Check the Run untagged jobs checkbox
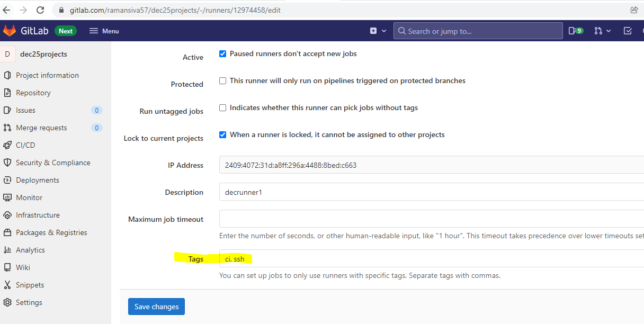Viewport: 644px width, 324px height. 222,107
